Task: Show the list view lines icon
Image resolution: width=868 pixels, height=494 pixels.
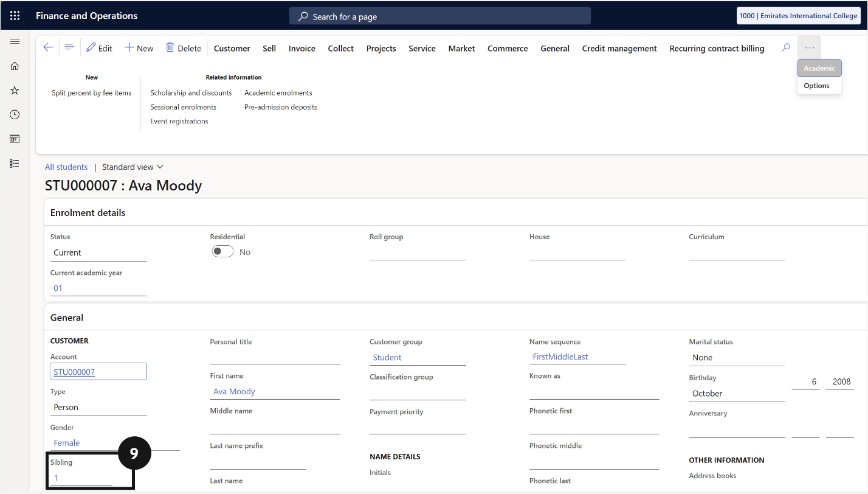Action: click(x=69, y=47)
